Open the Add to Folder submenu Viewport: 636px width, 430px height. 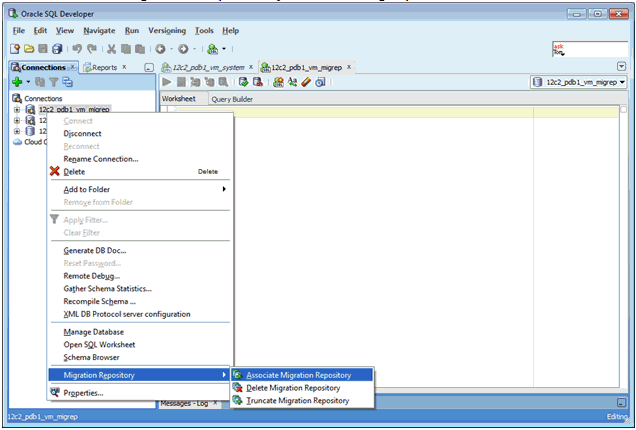140,189
